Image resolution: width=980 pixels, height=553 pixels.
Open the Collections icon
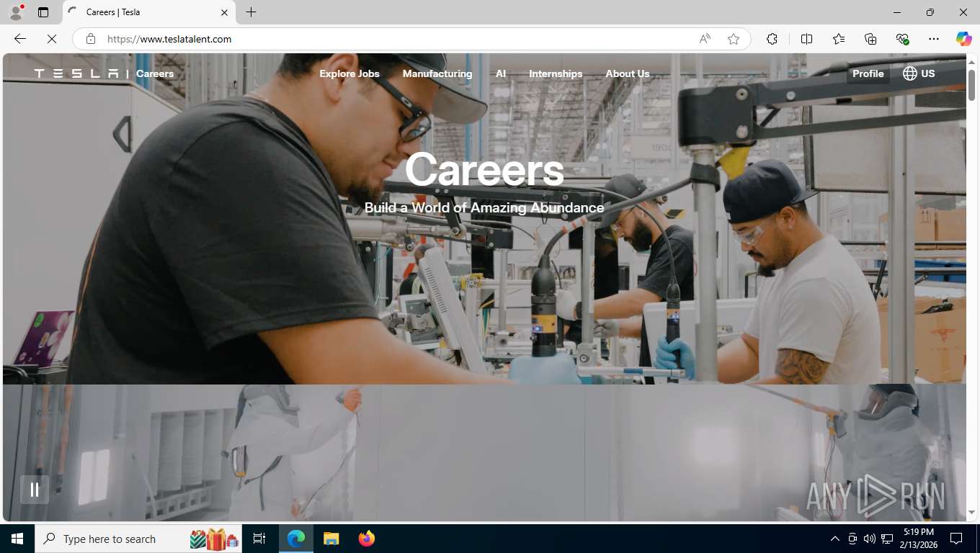pos(870,39)
